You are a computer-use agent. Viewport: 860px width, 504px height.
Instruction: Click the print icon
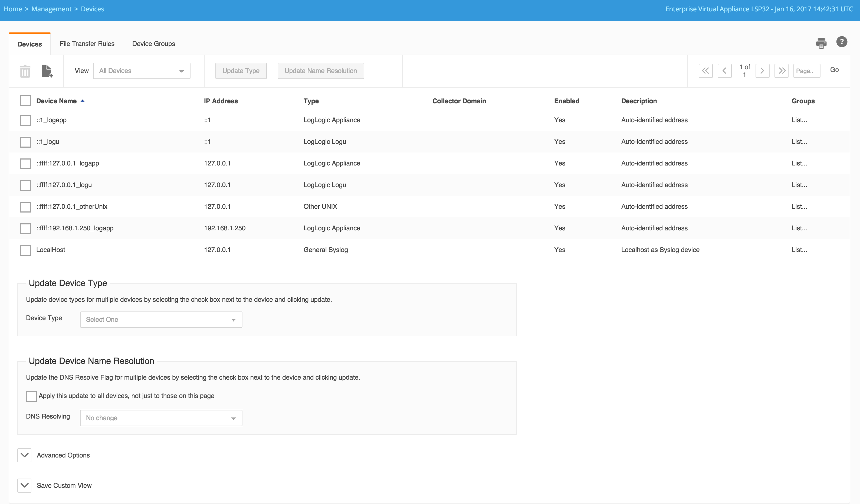pos(821,43)
